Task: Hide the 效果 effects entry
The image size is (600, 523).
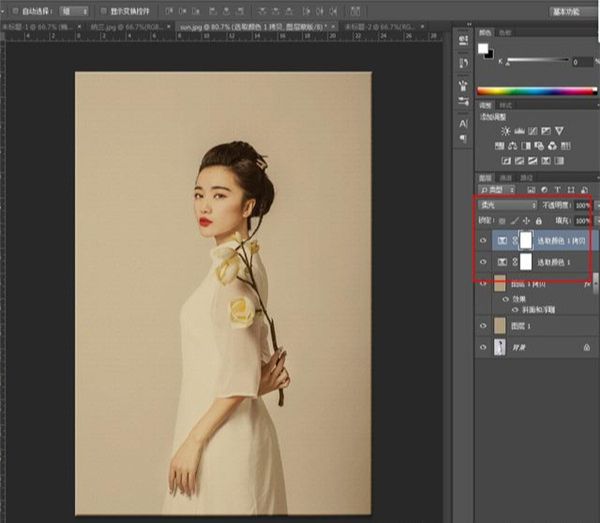Action: pos(505,299)
